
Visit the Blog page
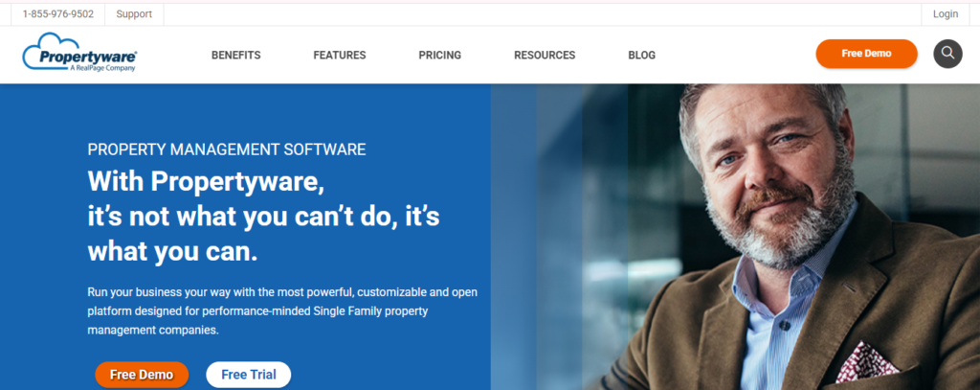click(x=642, y=55)
